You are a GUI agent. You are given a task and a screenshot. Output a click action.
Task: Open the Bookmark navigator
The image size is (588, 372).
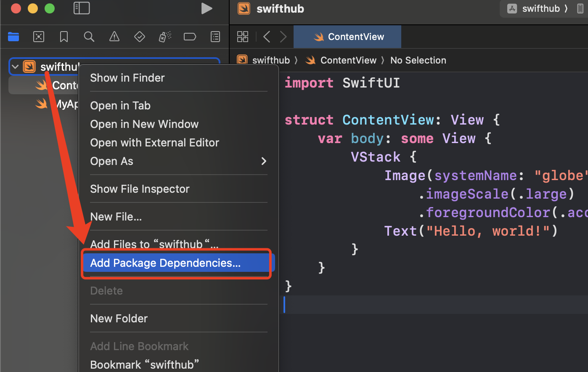point(64,37)
